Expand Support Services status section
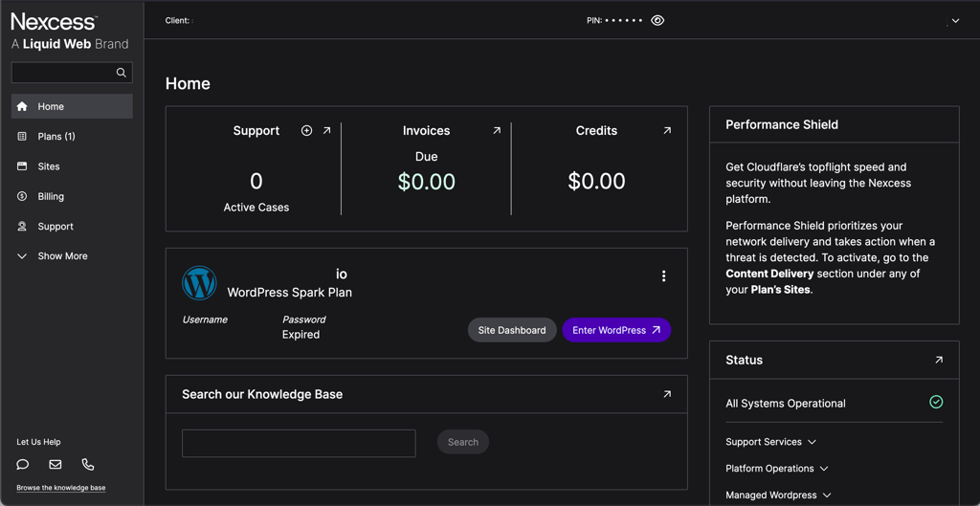Screen dimensions: 980x506 [x=770, y=442]
